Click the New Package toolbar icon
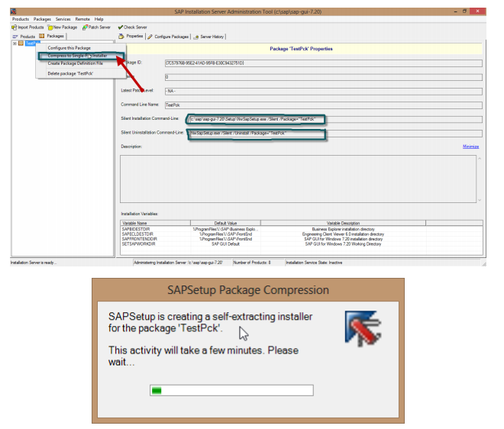 [x=50, y=27]
